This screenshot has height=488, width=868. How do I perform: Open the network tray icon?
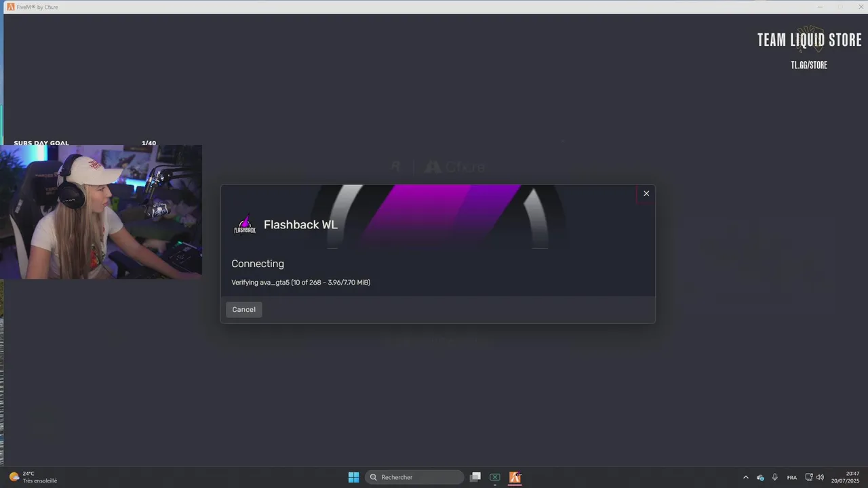(x=809, y=477)
